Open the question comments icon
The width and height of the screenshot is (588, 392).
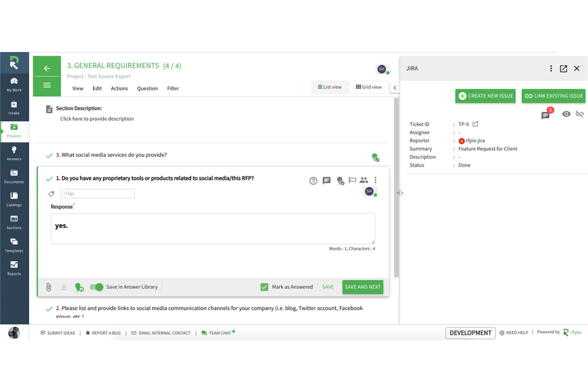327,181
